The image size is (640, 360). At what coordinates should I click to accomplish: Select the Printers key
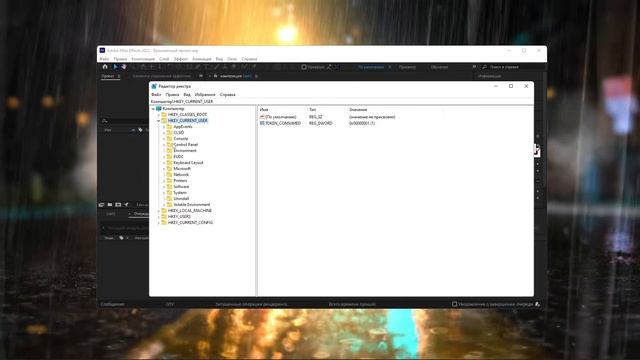point(180,180)
